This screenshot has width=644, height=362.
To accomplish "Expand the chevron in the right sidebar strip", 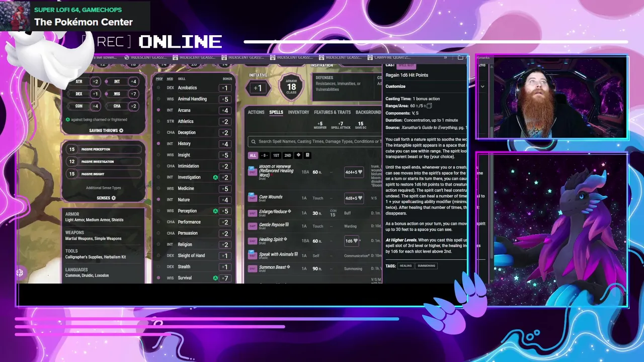I will tap(482, 86).
